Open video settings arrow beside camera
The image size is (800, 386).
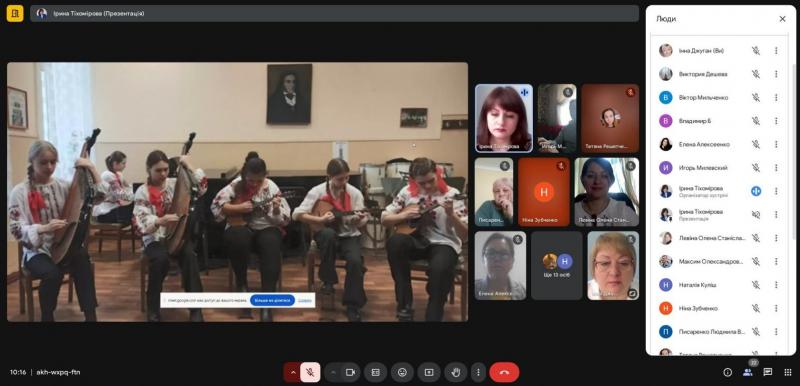[333, 372]
